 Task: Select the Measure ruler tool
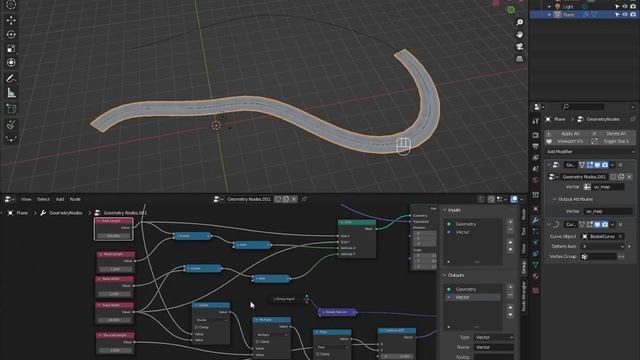pos(11,93)
